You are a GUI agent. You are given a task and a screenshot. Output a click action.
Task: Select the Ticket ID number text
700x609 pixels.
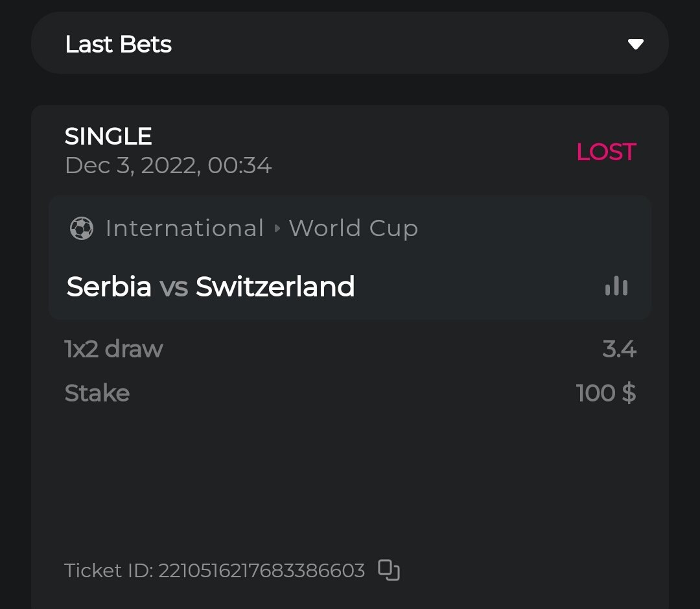[x=261, y=571]
